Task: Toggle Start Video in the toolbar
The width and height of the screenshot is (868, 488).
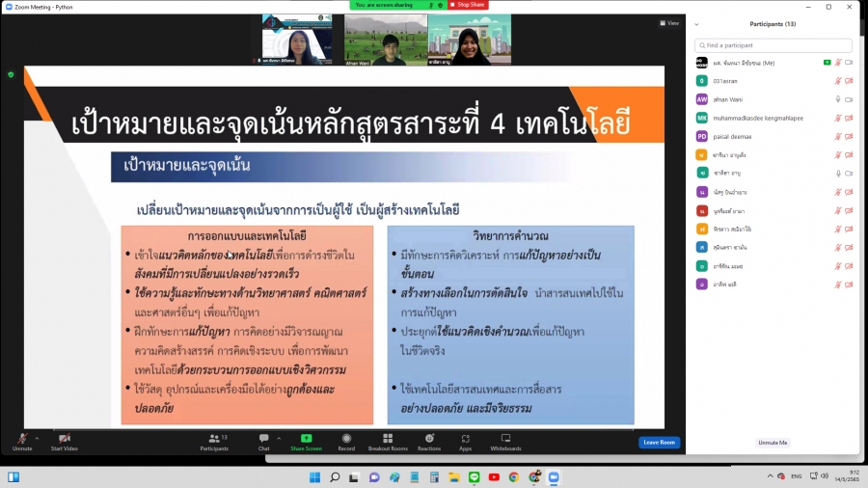Action: click(x=64, y=439)
